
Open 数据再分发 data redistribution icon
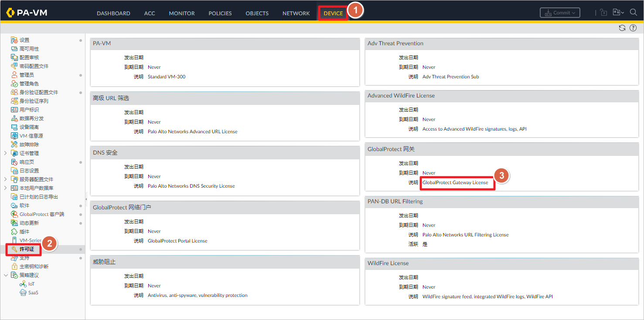point(14,118)
